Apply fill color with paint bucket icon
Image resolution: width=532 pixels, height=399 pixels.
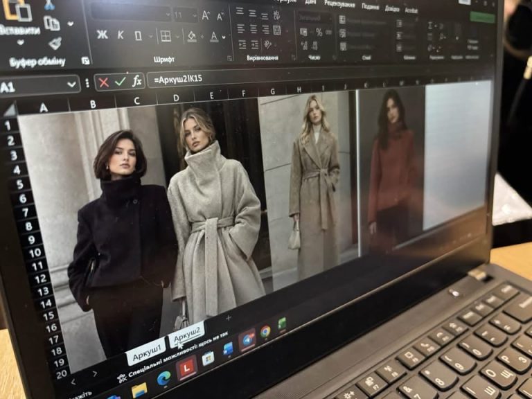coord(192,36)
